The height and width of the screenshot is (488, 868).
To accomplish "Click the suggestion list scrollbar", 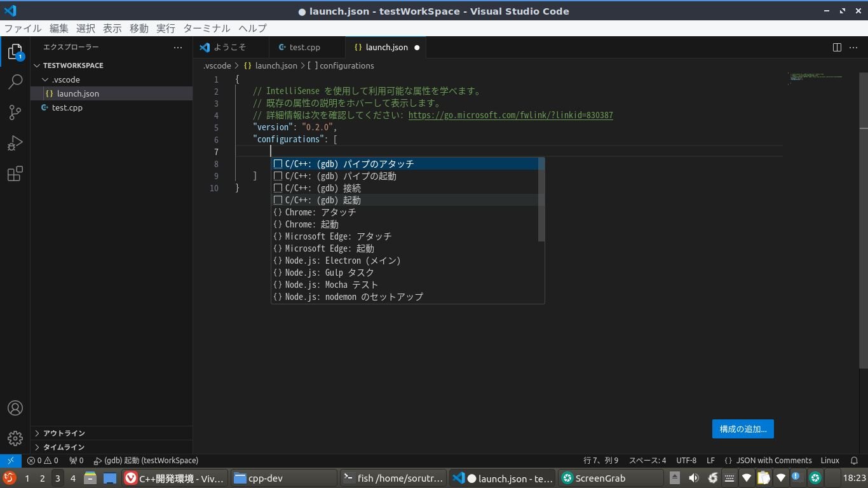I will click(541, 200).
